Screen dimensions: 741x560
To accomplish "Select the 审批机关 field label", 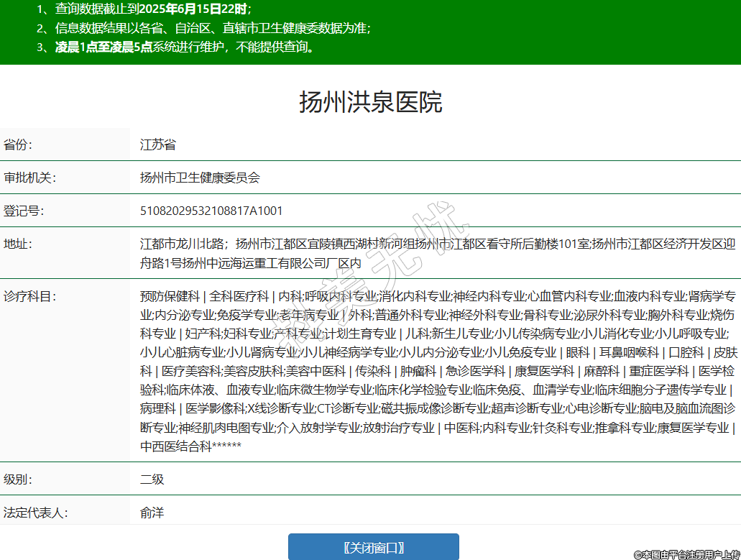I will pyautogui.click(x=29, y=178).
